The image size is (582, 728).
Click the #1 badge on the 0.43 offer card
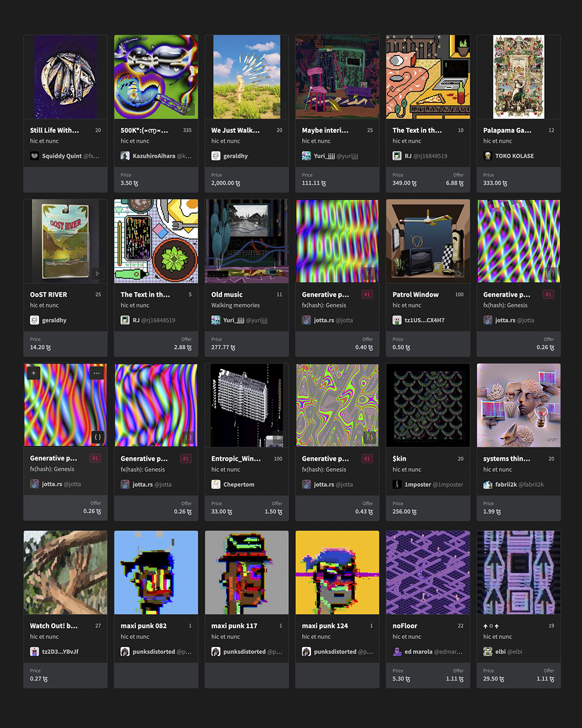pyautogui.click(x=367, y=459)
